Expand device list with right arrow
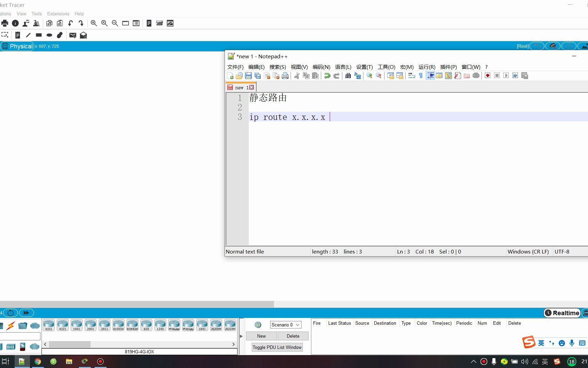The height and width of the screenshot is (368, 588). tap(233, 344)
